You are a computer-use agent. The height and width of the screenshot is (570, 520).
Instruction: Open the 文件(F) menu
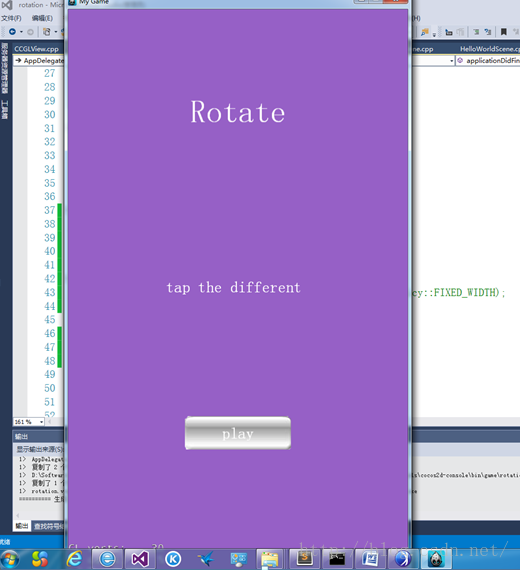[11, 18]
